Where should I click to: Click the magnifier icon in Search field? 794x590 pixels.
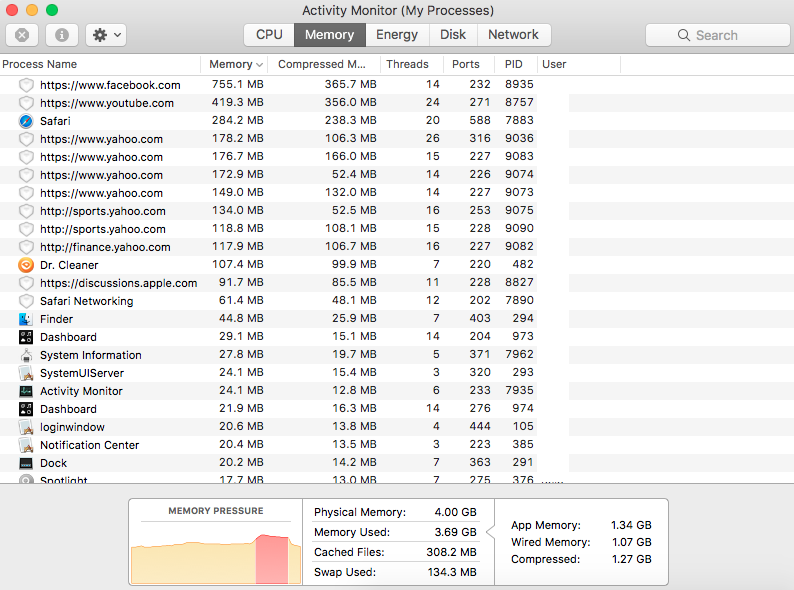pyautogui.click(x=684, y=35)
